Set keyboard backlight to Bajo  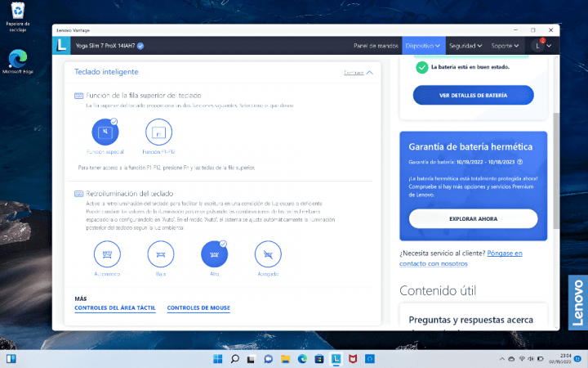(x=161, y=254)
